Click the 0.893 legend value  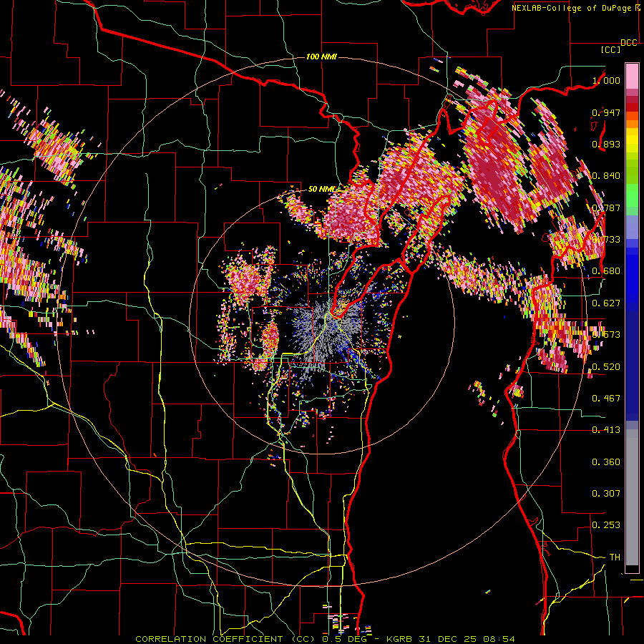tap(606, 144)
